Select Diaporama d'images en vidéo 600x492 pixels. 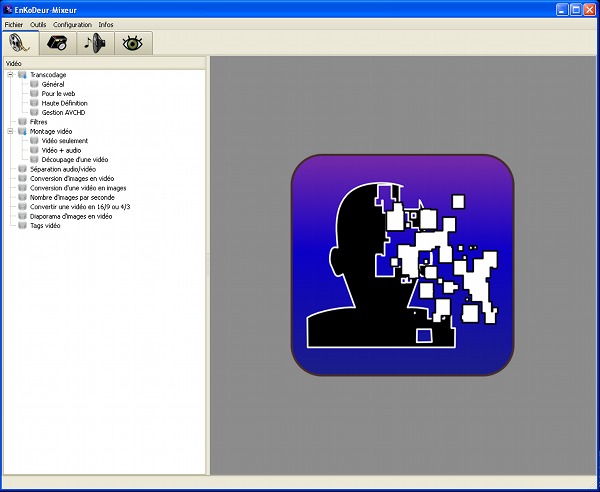pos(71,216)
